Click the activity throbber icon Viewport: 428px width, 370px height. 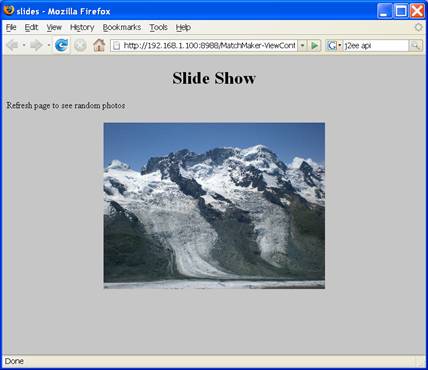[x=419, y=27]
